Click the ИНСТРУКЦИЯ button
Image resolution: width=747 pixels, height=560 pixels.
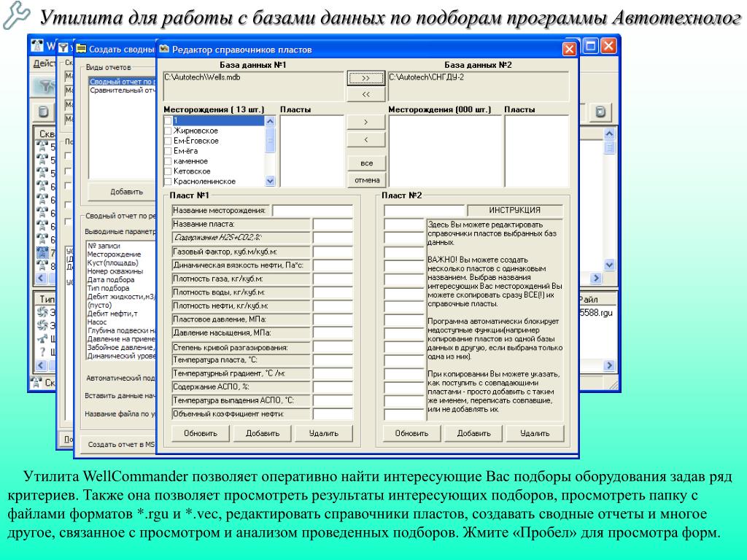click(514, 210)
